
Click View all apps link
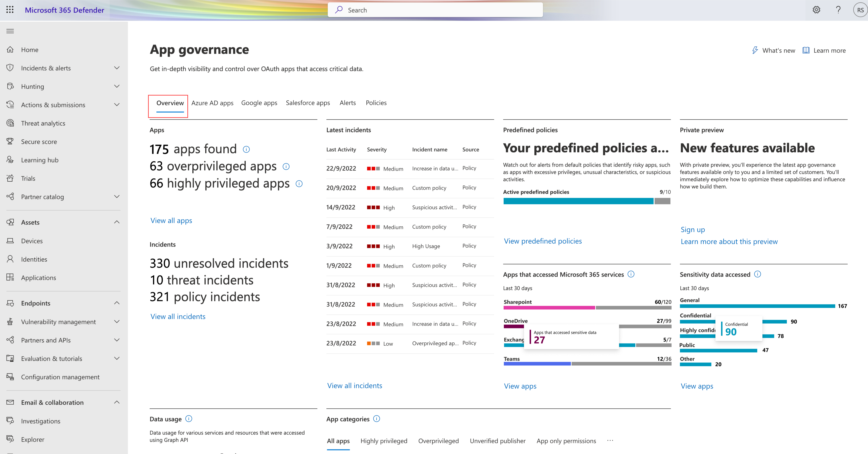171,220
